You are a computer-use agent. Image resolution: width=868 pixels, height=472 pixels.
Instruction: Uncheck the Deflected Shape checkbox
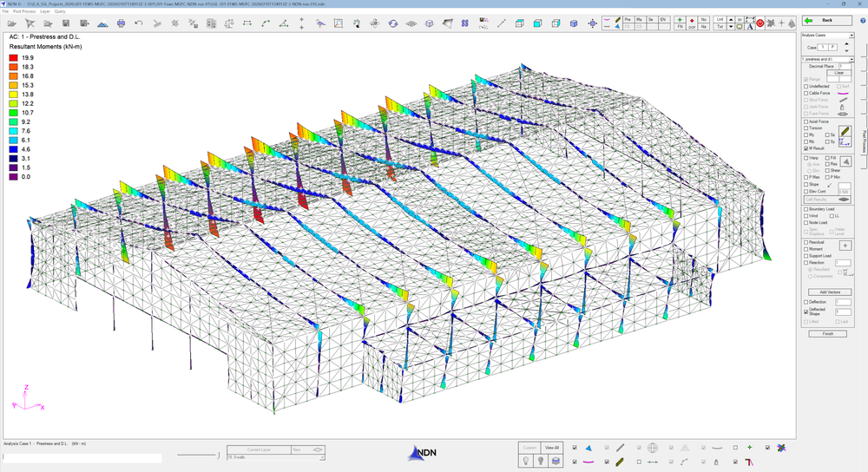[x=806, y=312]
